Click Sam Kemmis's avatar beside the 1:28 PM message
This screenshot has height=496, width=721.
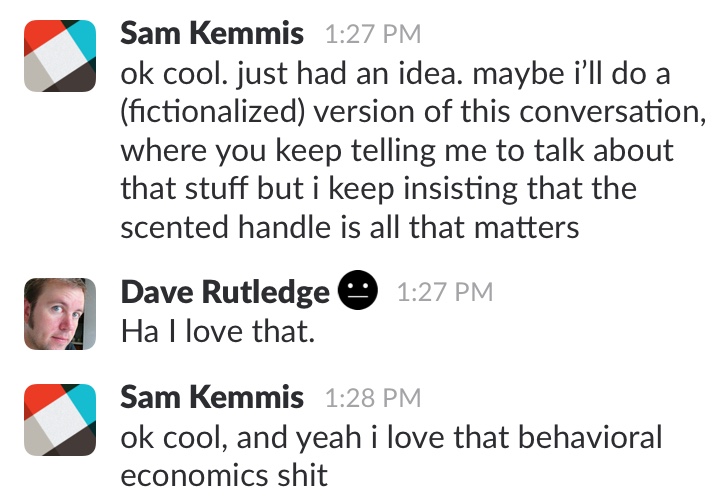coord(60,418)
